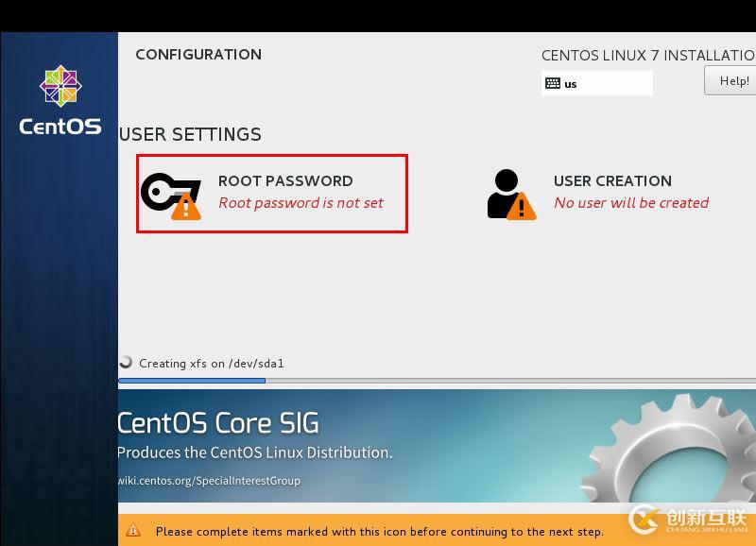This screenshot has width=756, height=546.
Task: Click the 'Please complete items' warning message
Action: tap(379, 531)
